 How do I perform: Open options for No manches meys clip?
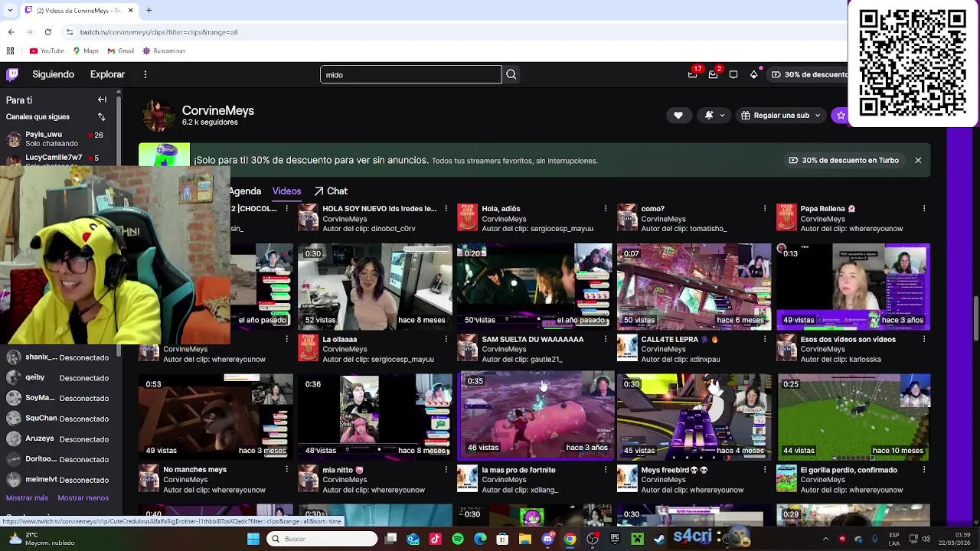pyautogui.click(x=286, y=470)
